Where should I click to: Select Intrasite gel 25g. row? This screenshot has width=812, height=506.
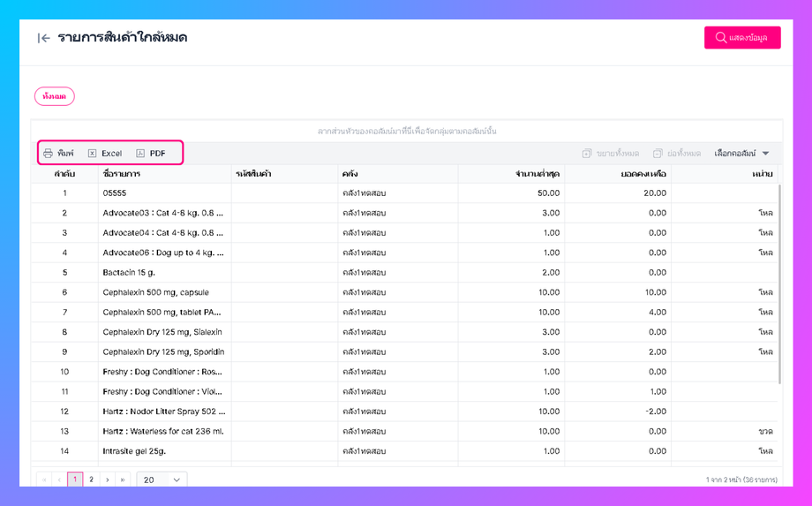tap(404, 451)
